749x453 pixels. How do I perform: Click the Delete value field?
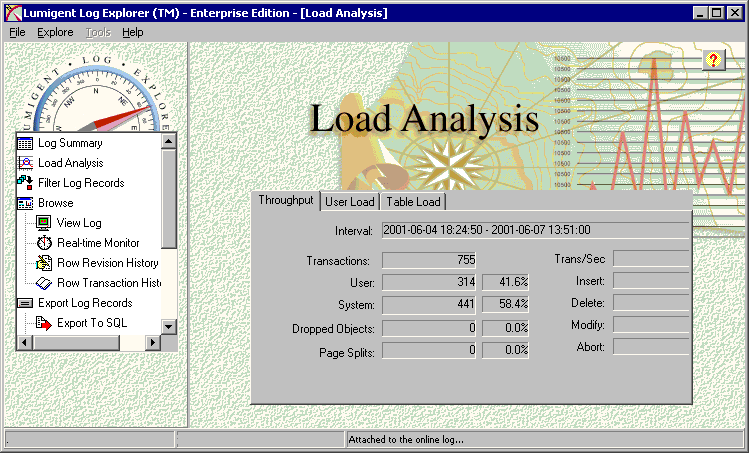click(x=652, y=302)
